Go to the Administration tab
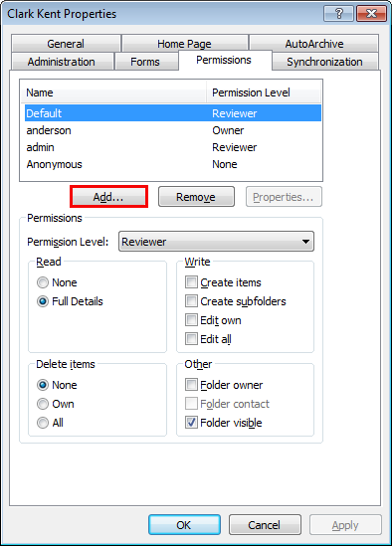 tap(62, 62)
